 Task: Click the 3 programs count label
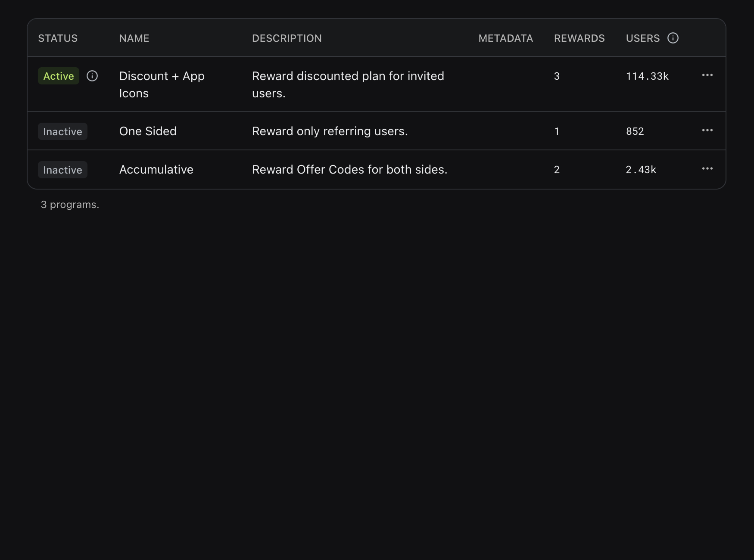69,204
